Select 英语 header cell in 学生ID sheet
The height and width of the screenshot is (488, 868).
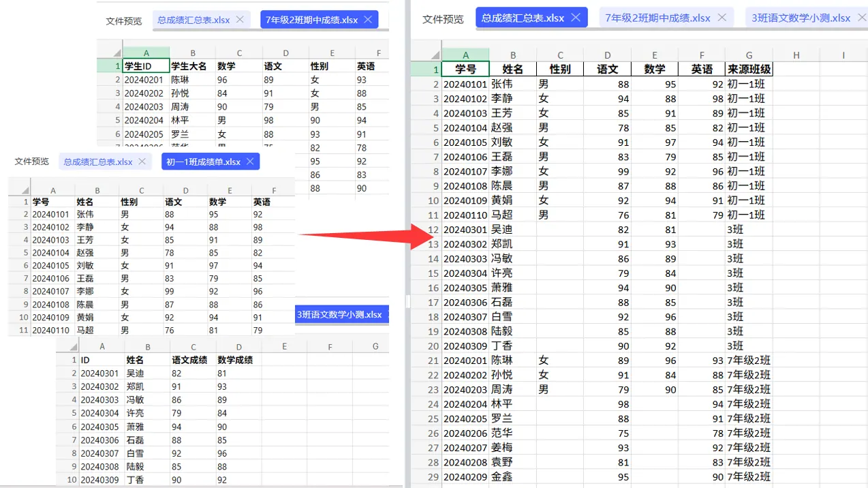tap(371, 66)
